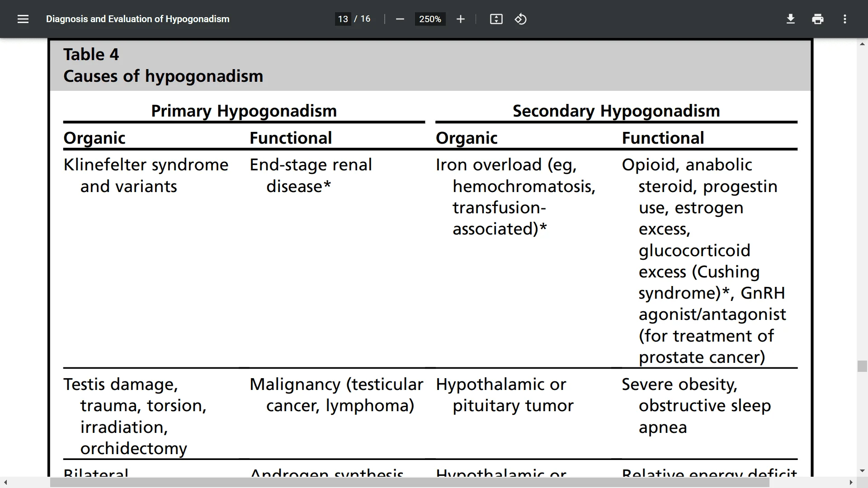Image resolution: width=868 pixels, height=488 pixels.
Task: Click the 'Primary Hypogonadism' column header
Action: (244, 111)
